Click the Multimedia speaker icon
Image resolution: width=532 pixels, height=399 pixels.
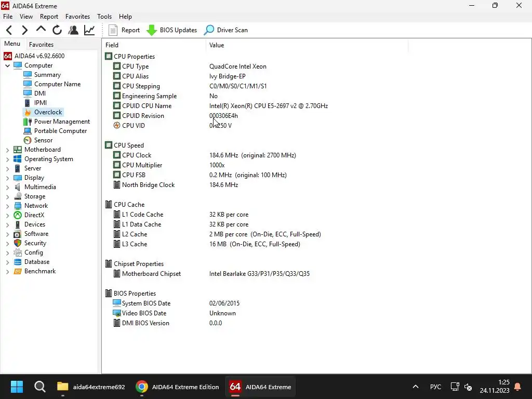tap(18, 187)
